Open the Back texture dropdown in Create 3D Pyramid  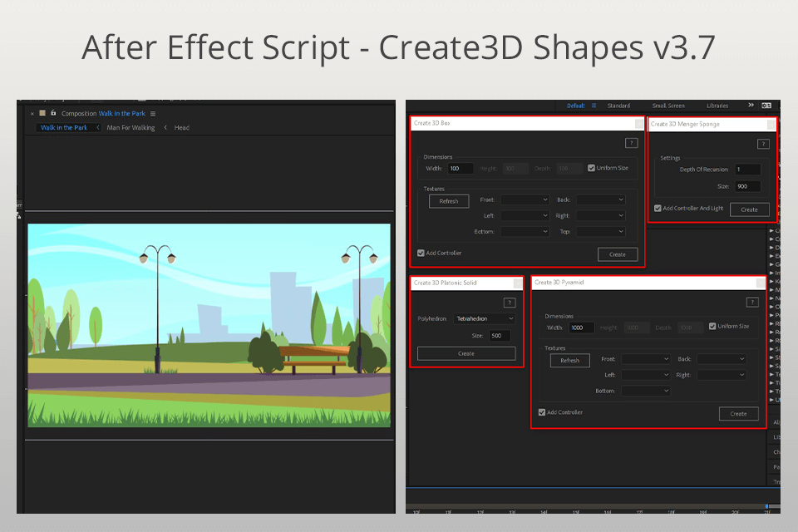tap(720, 359)
